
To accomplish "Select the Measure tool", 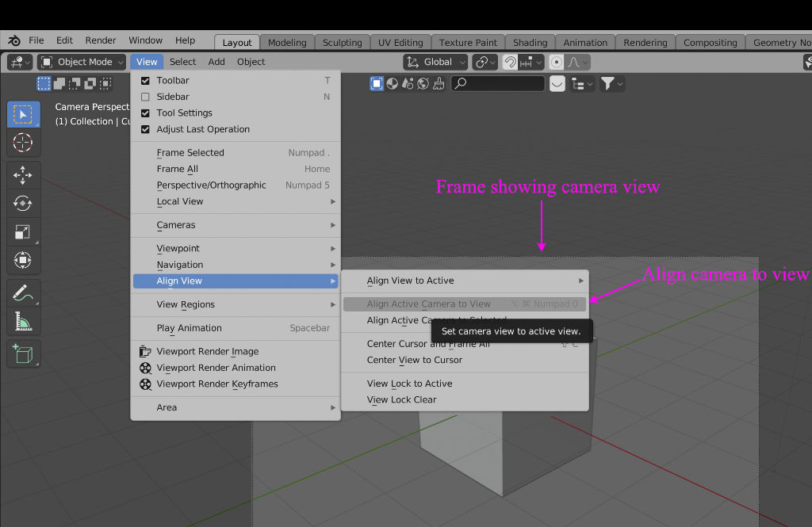I will coord(23,321).
